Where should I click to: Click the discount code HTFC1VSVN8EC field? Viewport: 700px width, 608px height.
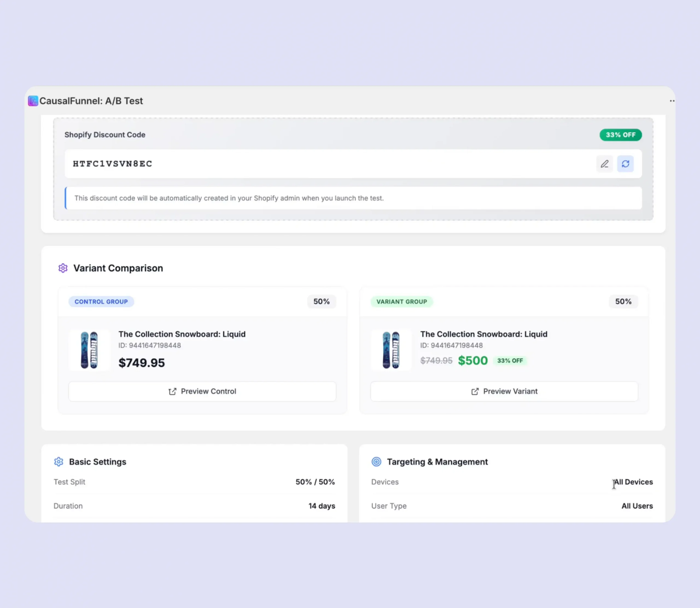(112, 164)
